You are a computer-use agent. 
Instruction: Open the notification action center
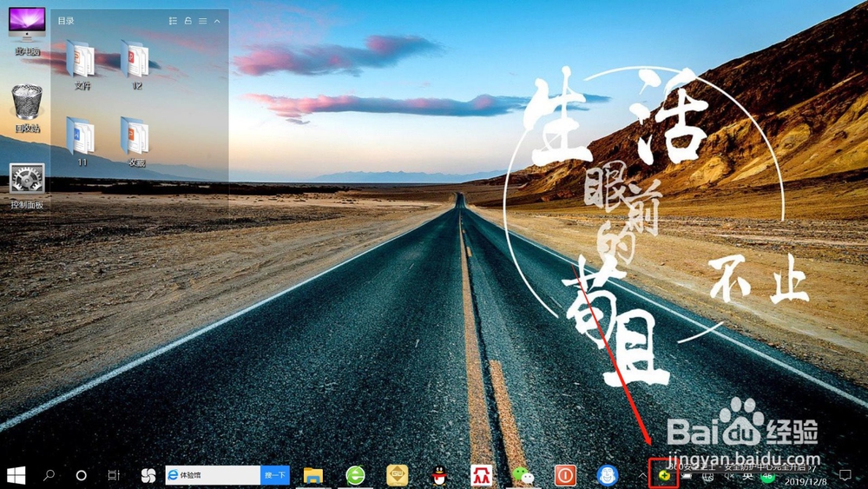845,475
